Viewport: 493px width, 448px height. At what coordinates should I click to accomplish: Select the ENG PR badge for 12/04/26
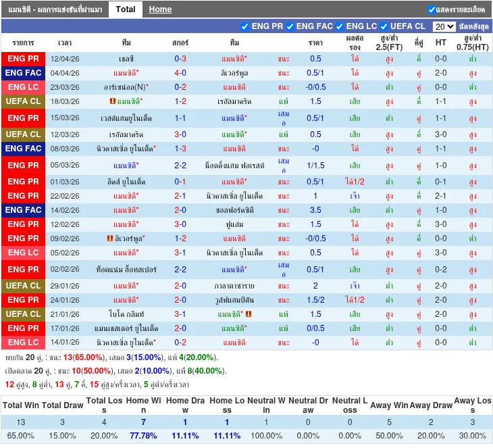pos(24,59)
